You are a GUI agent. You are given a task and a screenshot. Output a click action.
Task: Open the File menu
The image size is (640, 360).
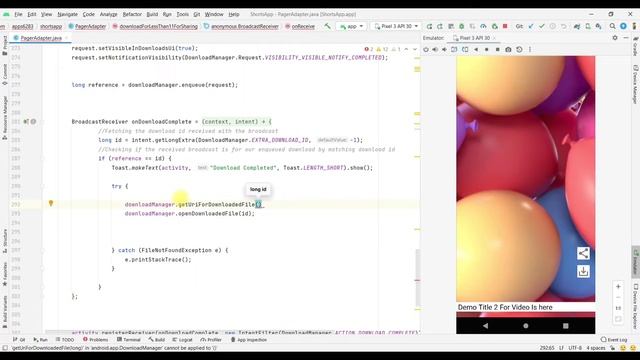point(18,14)
